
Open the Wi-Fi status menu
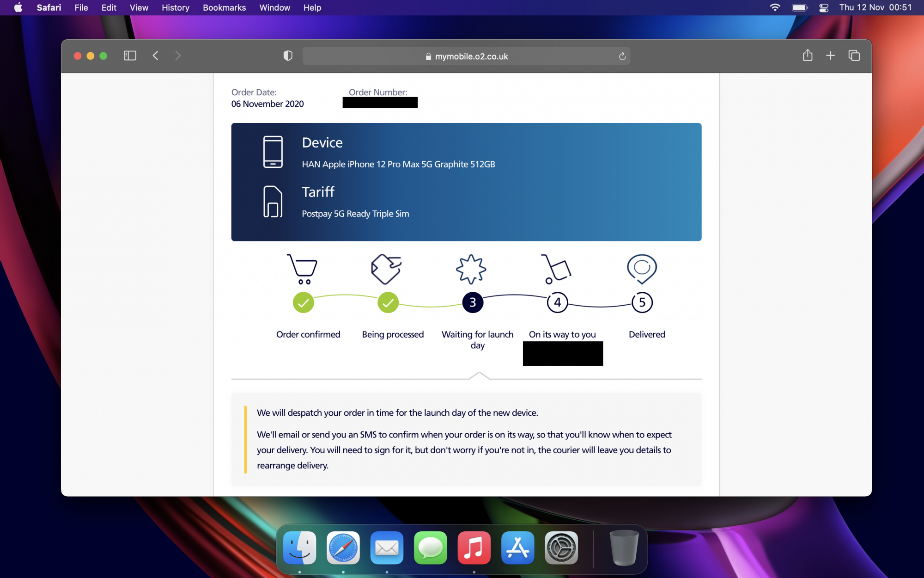point(775,7)
